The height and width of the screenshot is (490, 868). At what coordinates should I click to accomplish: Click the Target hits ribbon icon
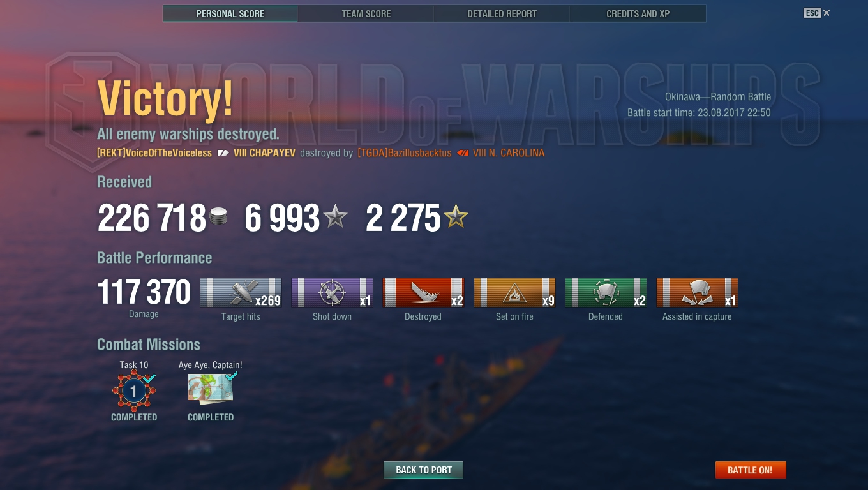241,293
